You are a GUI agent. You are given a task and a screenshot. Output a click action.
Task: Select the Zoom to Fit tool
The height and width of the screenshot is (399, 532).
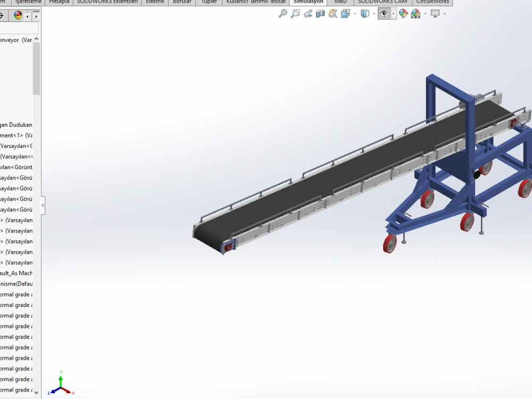(282, 13)
